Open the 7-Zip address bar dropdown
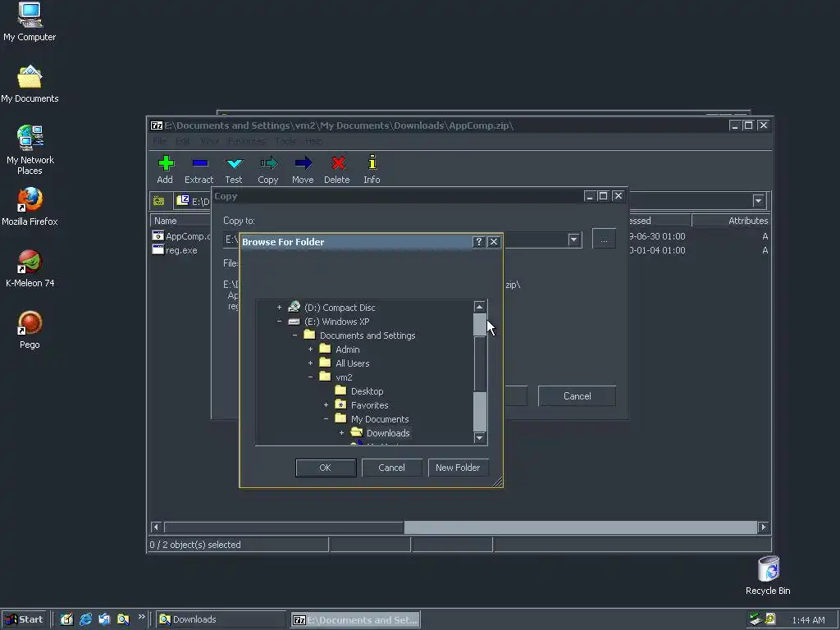This screenshot has height=630, width=840. (x=758, y=201)
